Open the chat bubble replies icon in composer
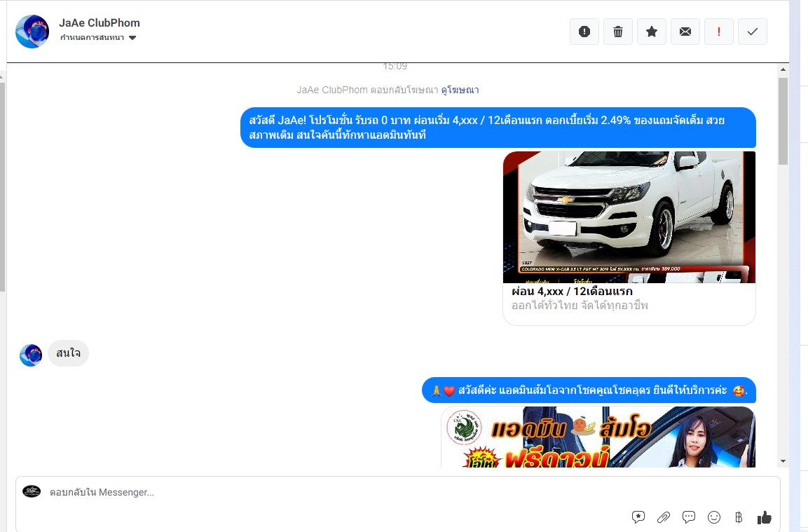808x532 pixels. [x=688, y=517]
